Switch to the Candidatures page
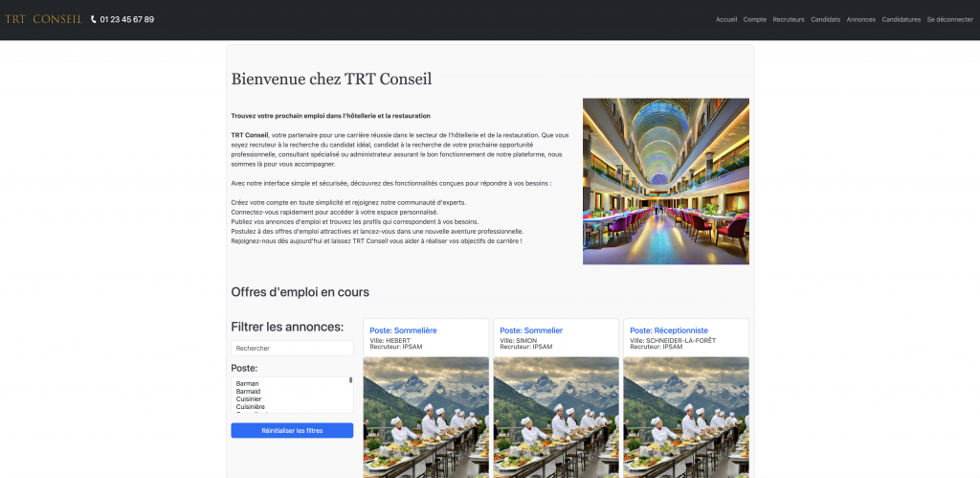 point(902,19)
